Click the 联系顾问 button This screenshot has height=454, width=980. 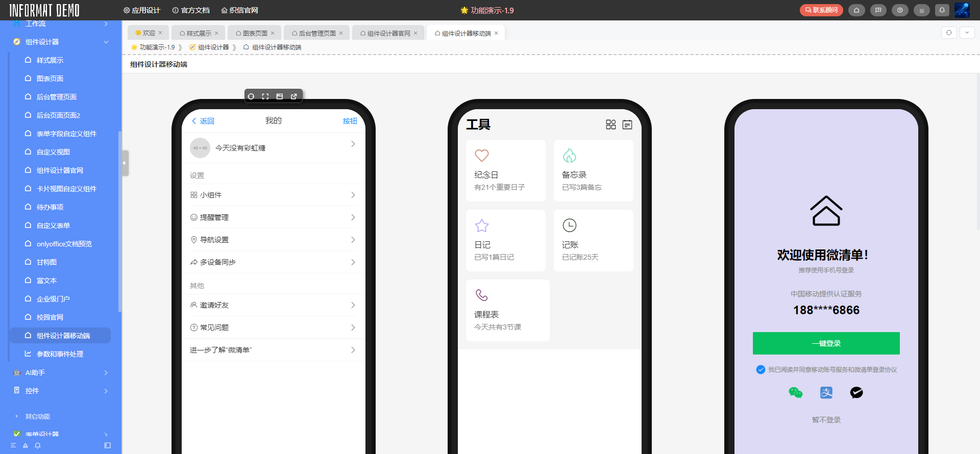point(821,10)
